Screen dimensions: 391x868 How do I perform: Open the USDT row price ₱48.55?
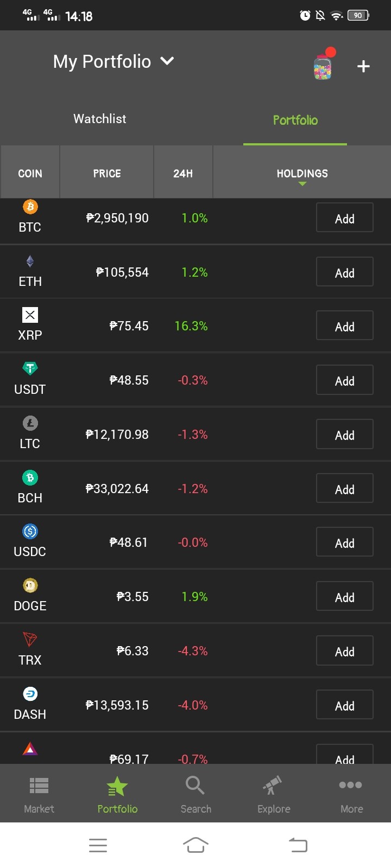click(x=129, y=380)
